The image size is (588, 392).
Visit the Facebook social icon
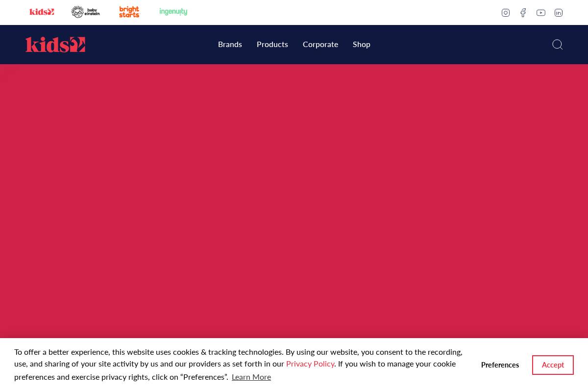(523, 13)
